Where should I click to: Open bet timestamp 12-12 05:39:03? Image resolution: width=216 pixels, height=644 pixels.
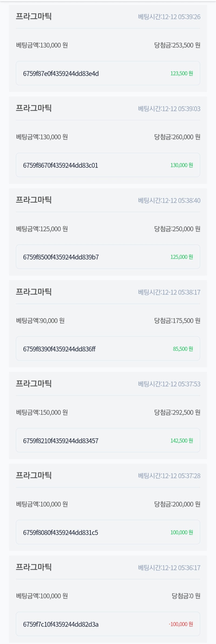169,109
